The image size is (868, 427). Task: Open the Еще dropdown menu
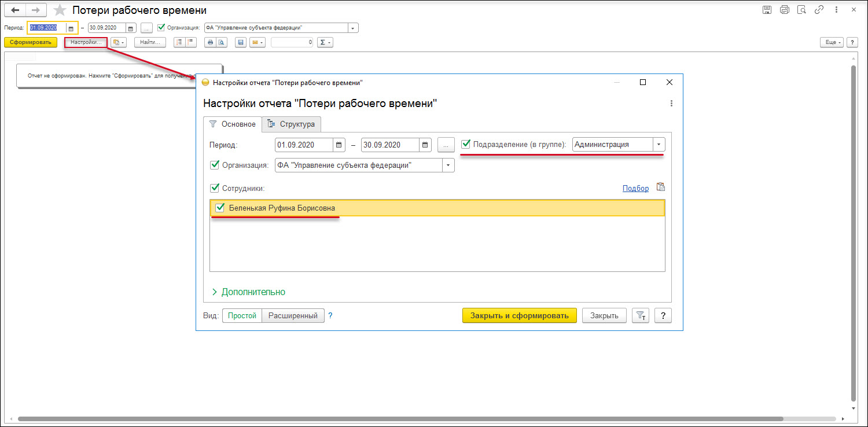tap(832, 42)
